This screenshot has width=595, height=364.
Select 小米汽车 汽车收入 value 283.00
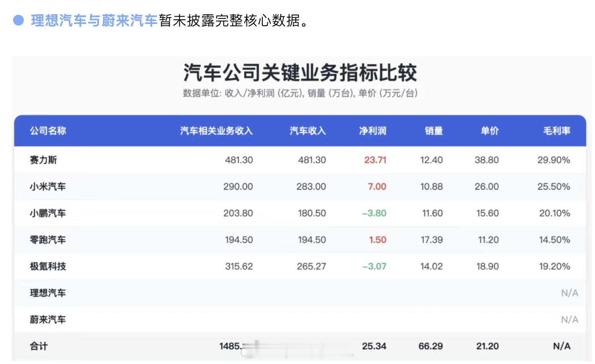tap(311, 187)
